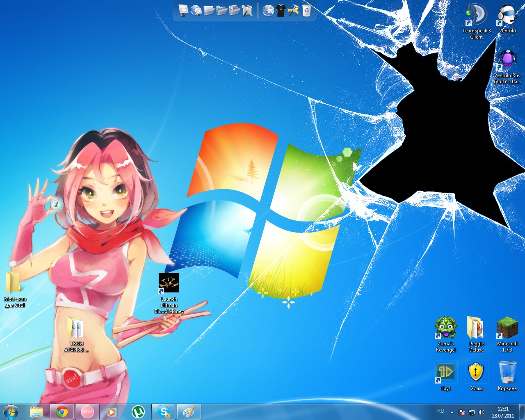The width and height of the screenshot is (525, 420).
Task: Select the Peggle Deluxe folder icon
Action: tap(477, 334)
